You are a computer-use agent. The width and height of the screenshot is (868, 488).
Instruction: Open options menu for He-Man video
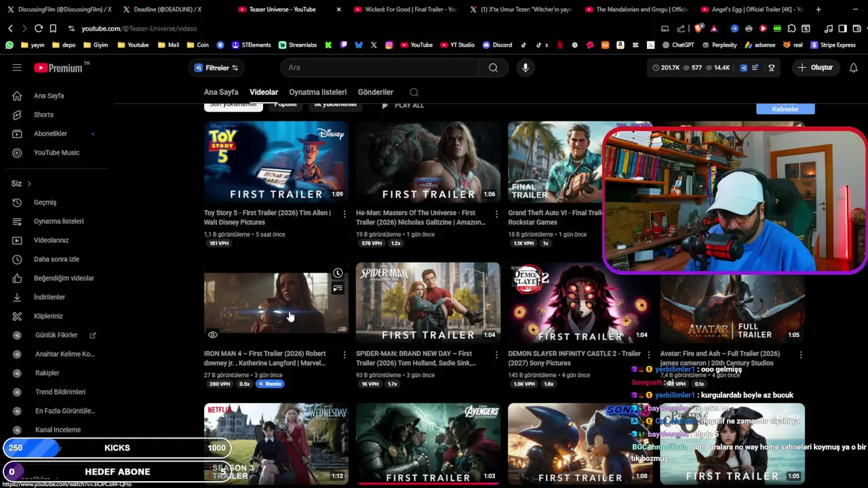pyautogui.click(x=496, y=214)
